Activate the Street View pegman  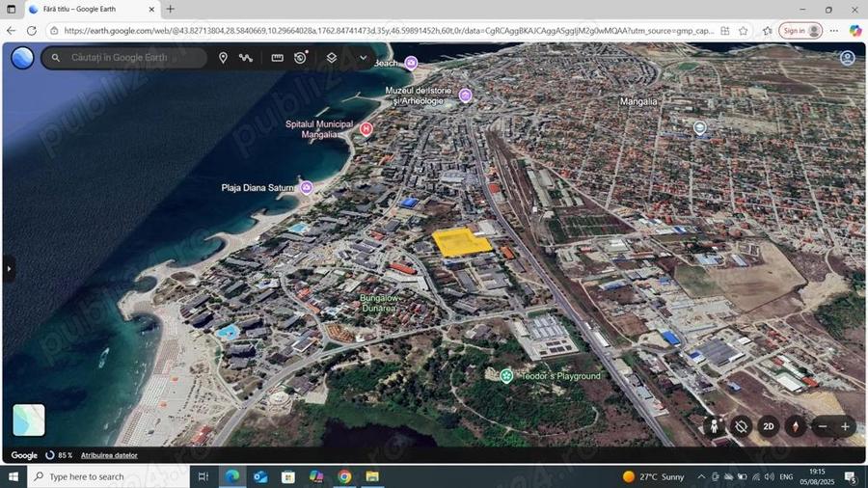coord(714,426)
